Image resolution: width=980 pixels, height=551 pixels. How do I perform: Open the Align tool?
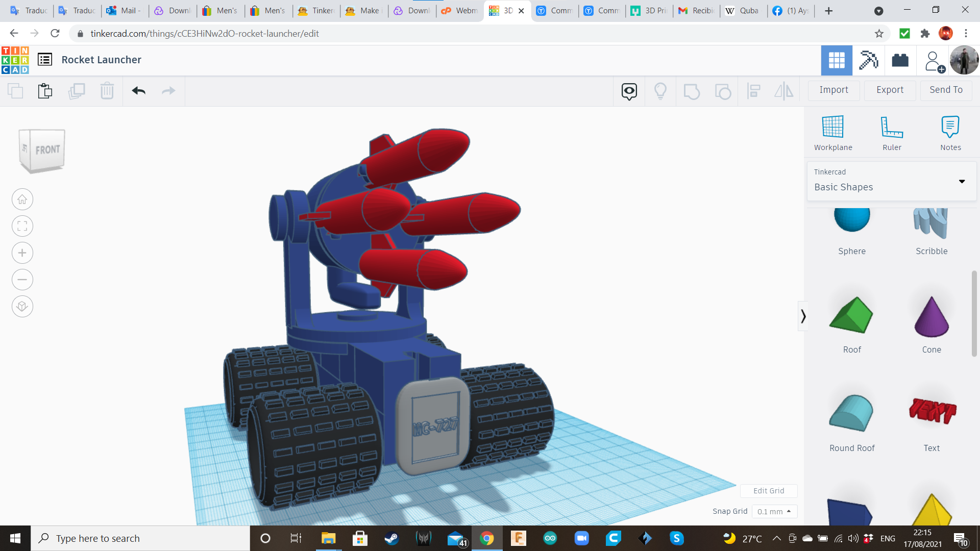click(x=754, y=91)
